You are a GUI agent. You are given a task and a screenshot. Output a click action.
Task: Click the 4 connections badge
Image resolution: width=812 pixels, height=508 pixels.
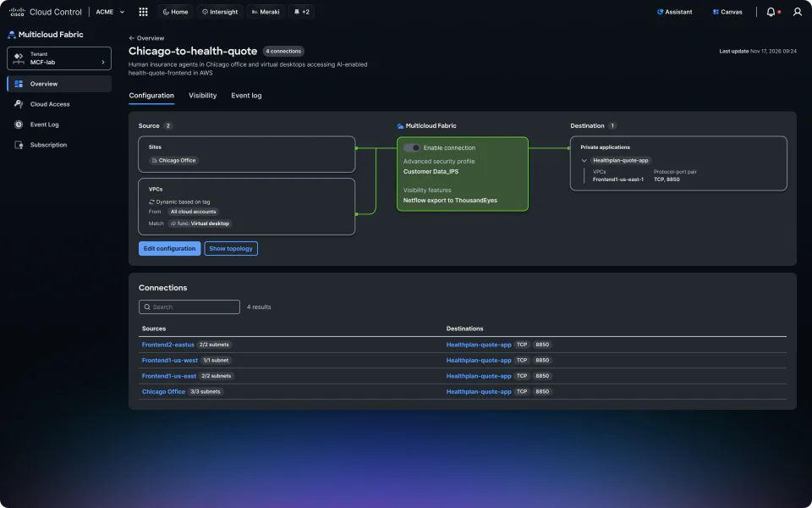point(283,52)
